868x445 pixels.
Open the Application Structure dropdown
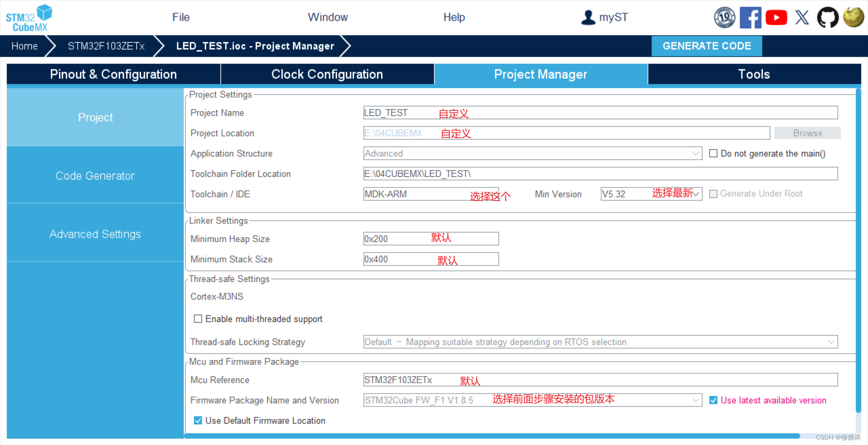tap(533, 153)
